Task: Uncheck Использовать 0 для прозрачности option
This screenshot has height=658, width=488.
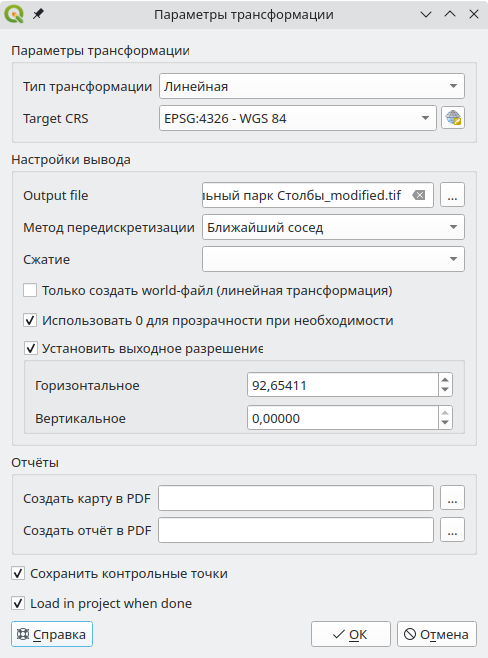Action: (30, 321)
